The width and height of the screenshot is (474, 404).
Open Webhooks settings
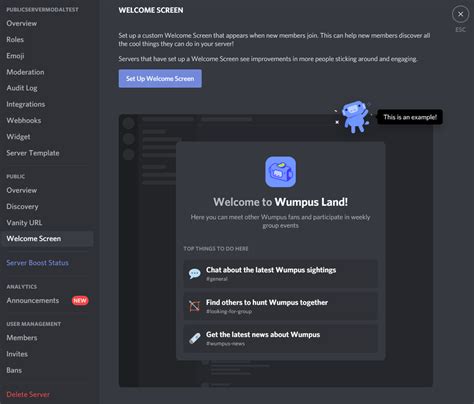click(x=24, y=120)
